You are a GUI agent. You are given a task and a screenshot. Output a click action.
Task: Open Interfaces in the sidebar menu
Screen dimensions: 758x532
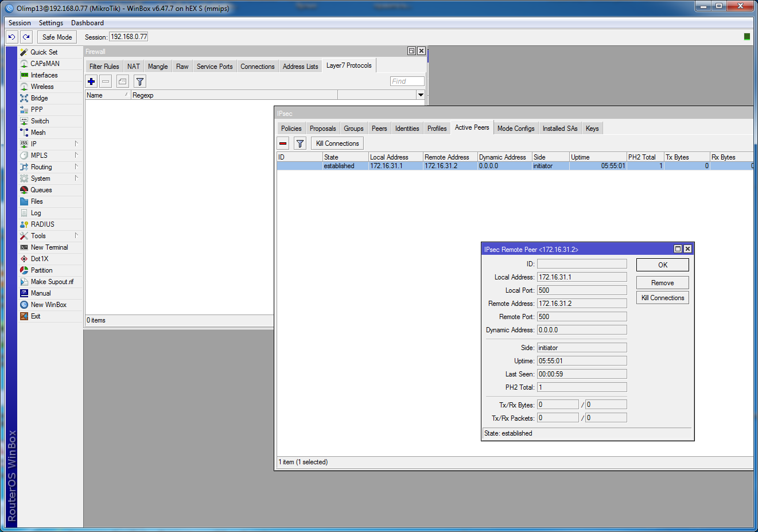44,75
